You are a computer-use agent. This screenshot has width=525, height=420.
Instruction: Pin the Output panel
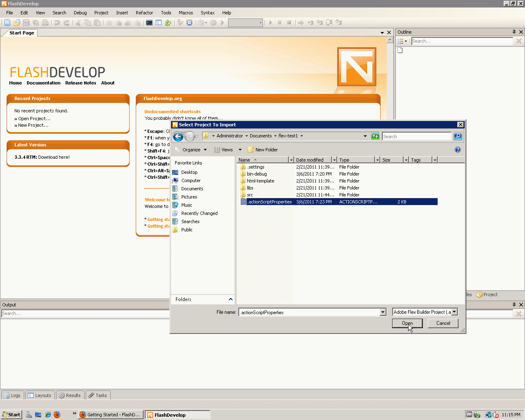(x=514, y=305)
